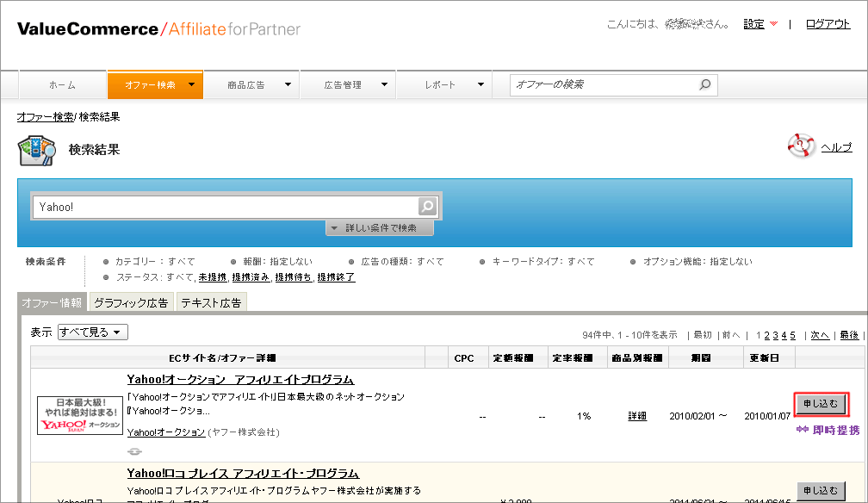Click 申し込む for Yahoo!オークション offer

pos(821,404)
